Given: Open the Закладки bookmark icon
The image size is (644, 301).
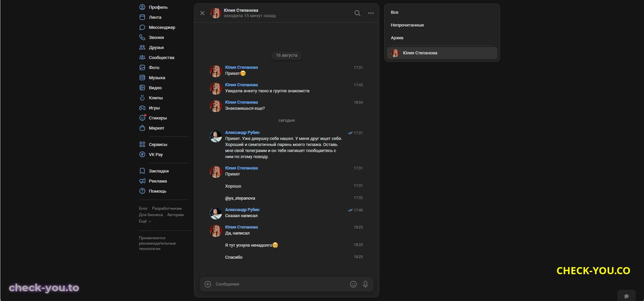Looking at the screenshot, I should coord(142,171).
